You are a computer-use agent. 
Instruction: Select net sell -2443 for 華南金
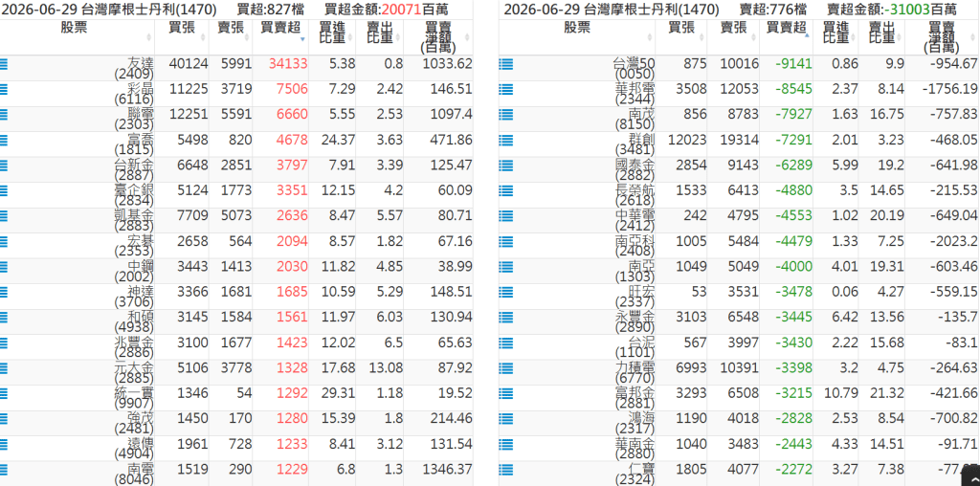point(795,444)
